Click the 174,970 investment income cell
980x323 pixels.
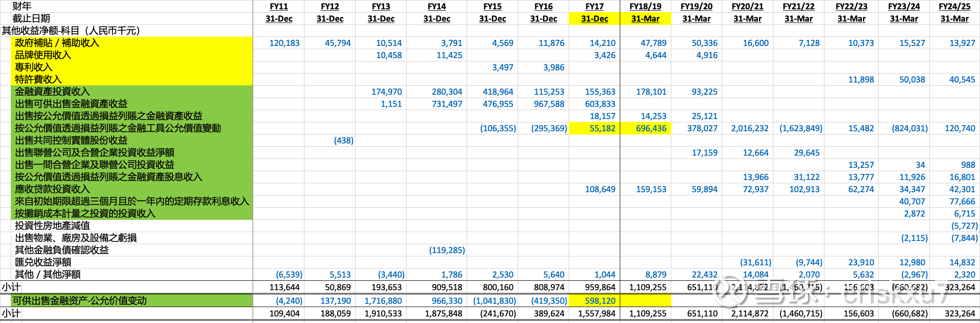tap(386, 92)
